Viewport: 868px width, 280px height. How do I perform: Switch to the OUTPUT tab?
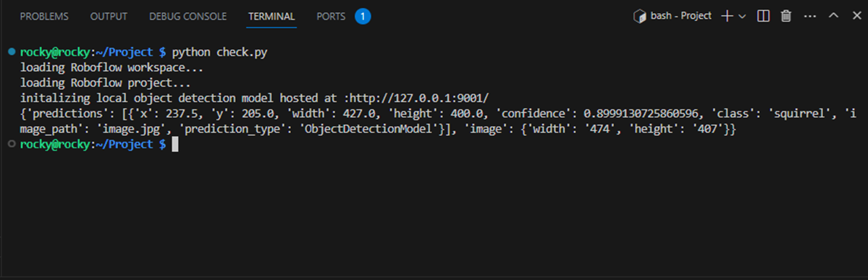pos(109,17)
